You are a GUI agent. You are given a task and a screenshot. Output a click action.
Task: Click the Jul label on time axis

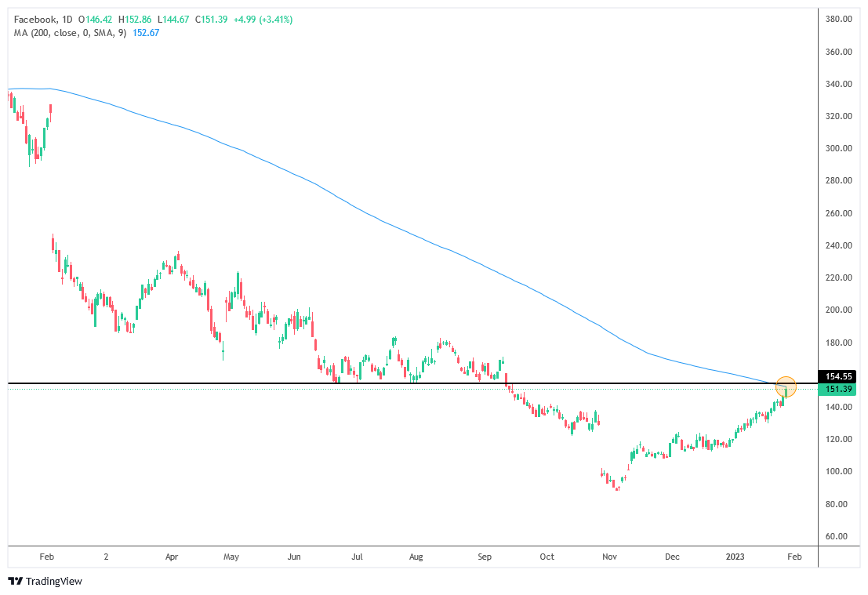(357, 557)
